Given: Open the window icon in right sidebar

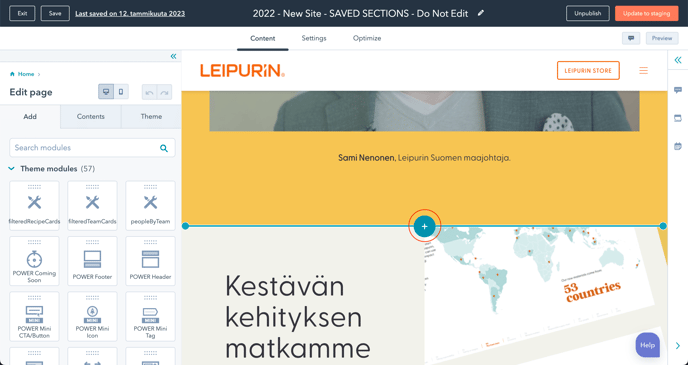Looking at the screenshot, I should pyautogui.click(x=678, y=118).
